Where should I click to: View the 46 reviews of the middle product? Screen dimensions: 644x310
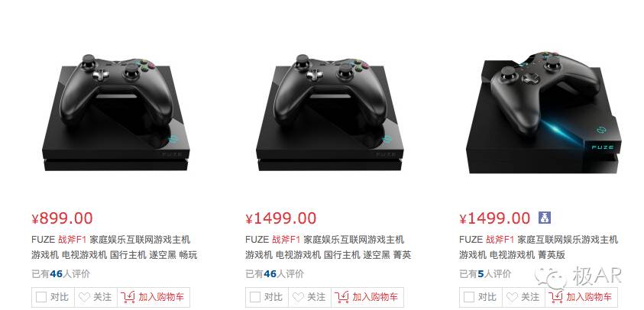tap(274, 273)
